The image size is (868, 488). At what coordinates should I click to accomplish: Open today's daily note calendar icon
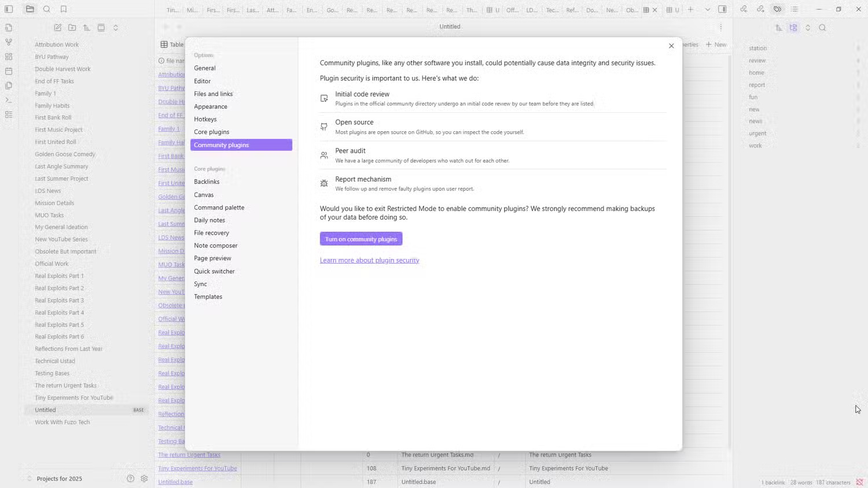tap(9, 71)
